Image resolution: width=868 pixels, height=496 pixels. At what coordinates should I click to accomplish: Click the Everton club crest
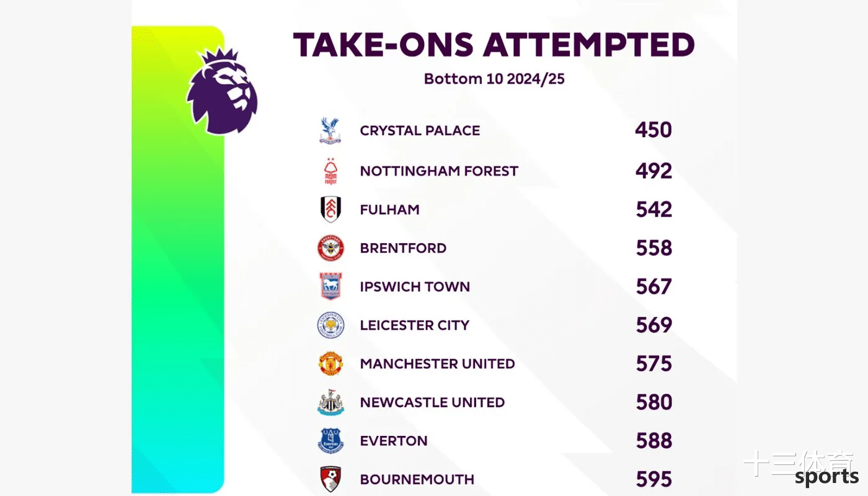tap(330, 441)
